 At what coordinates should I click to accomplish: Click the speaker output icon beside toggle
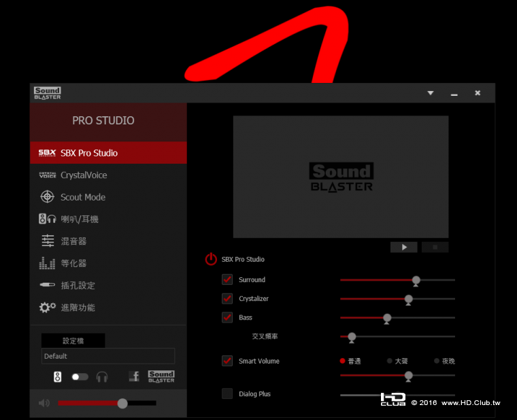click(57, 377)
